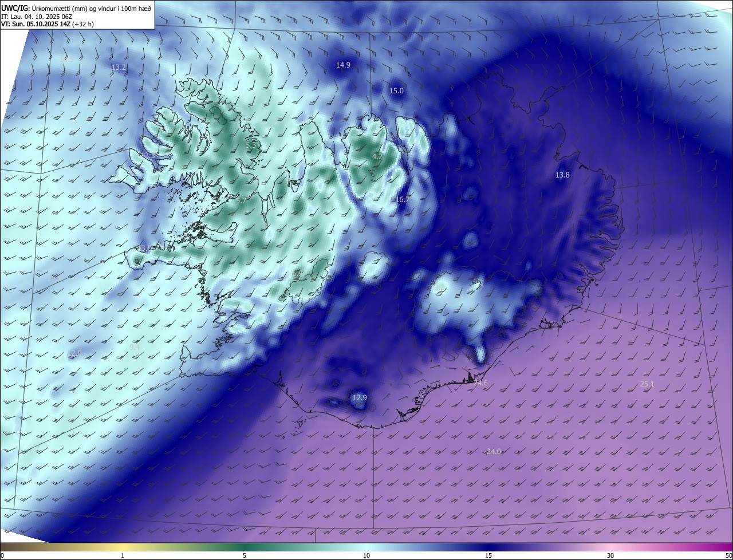Viewport: 733px width, 560px height.
Task: Click the map value label '24.0'
Action: pos(494,452)
